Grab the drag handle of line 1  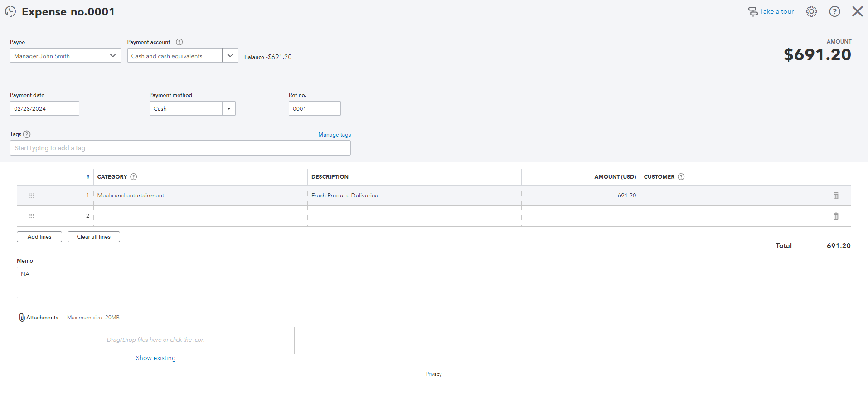coord(32,196)
